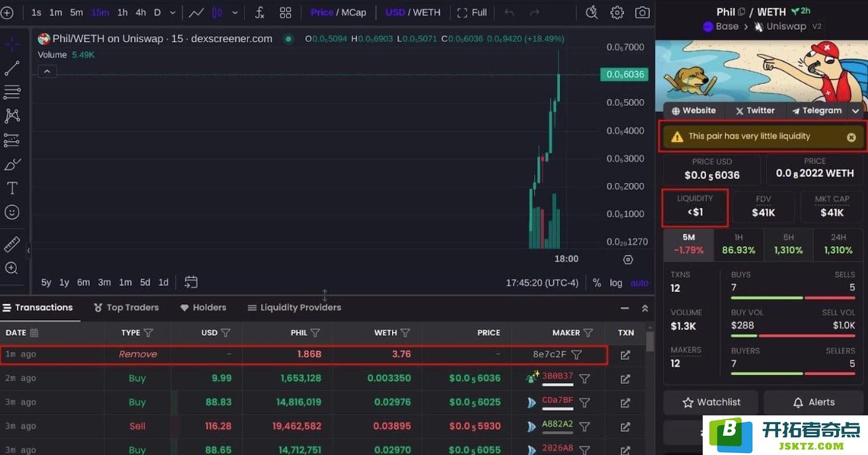Set chart interval to 4h
Image resolution: width=868 pixels, height=455 pixels.
coord(141,13)
